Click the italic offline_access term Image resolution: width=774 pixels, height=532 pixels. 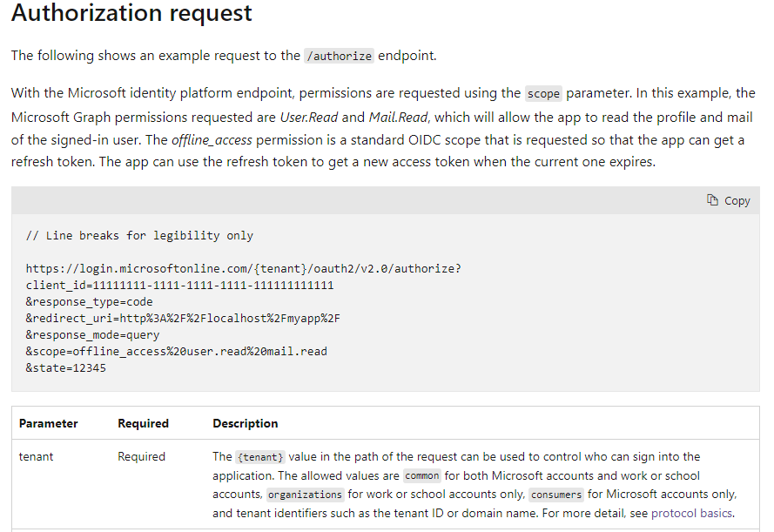tap(212, 140)
